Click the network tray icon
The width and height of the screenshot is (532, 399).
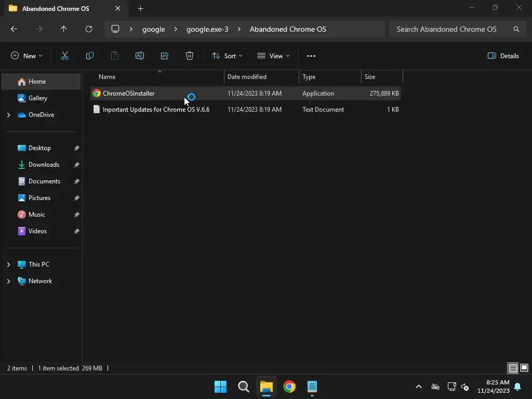click(451, 387)
